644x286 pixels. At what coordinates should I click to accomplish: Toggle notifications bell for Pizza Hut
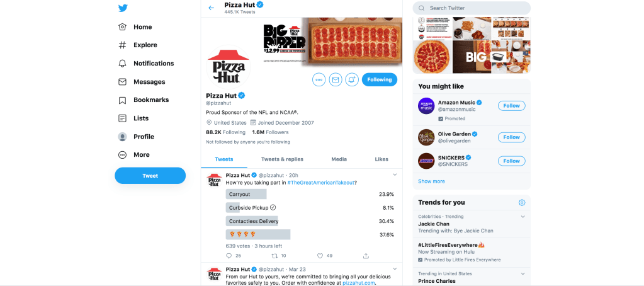[x=352, y=79]
